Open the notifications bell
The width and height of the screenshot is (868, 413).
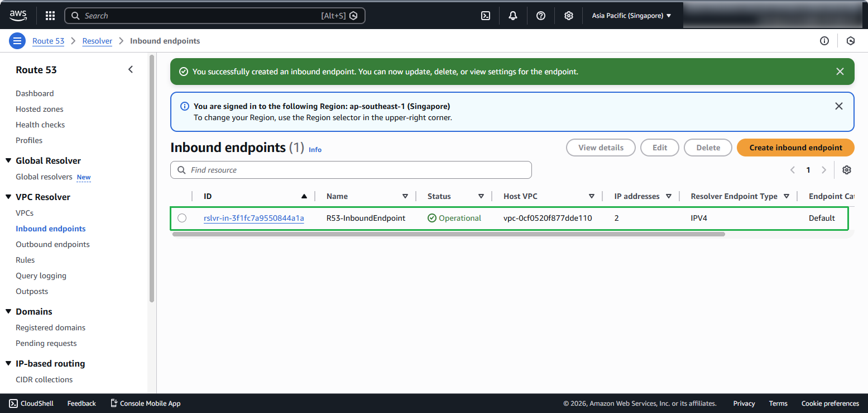(x=513, y=16)
